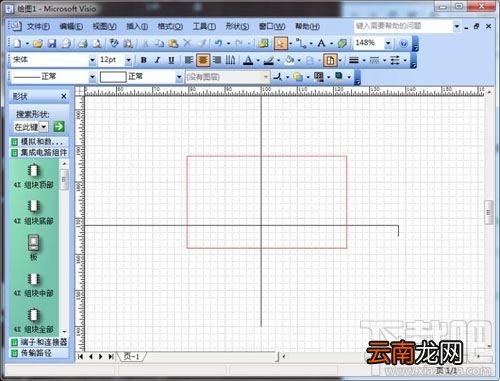Align text left
Screen dimensions: 500x381
(189, 60)
